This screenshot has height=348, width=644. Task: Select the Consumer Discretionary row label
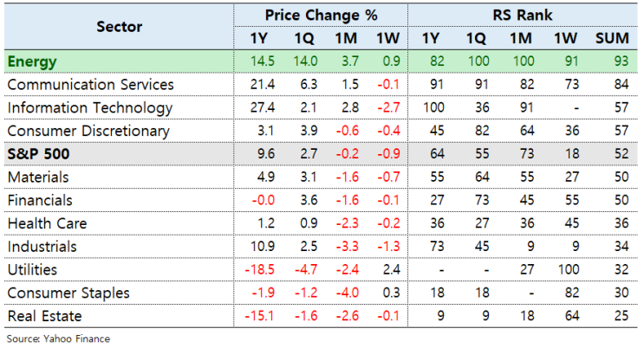click(88, 131)
